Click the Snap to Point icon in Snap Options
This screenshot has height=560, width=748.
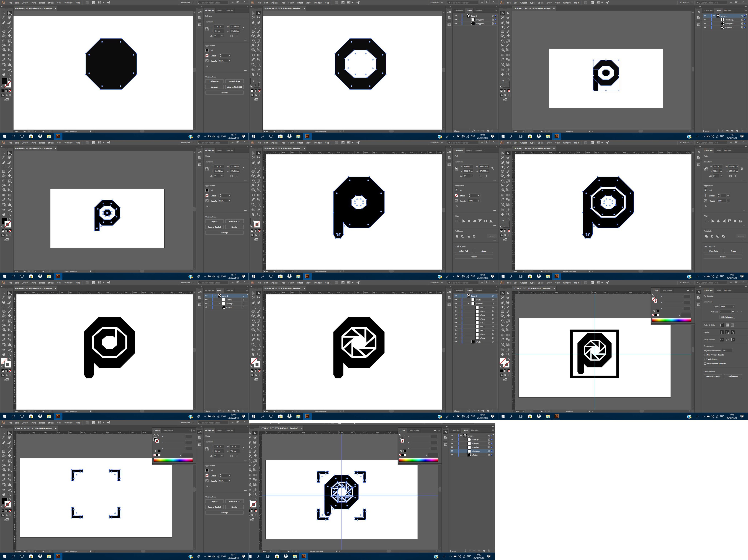[x=722, y=339]
